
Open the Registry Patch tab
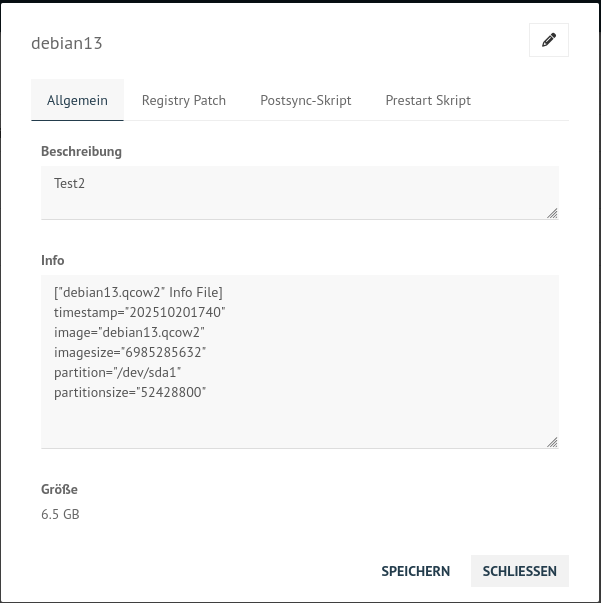184,100
